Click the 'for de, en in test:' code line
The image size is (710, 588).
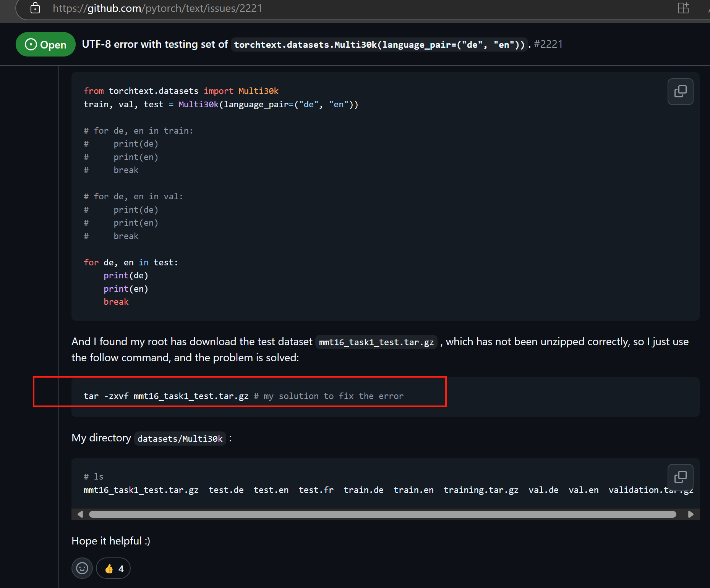(131, 262)
